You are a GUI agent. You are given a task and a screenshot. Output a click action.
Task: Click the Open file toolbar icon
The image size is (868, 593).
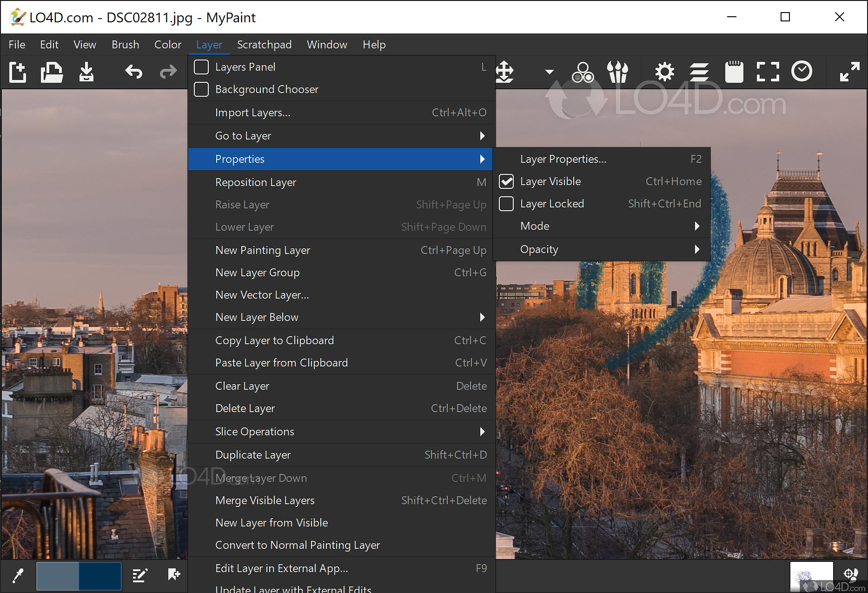52,72
